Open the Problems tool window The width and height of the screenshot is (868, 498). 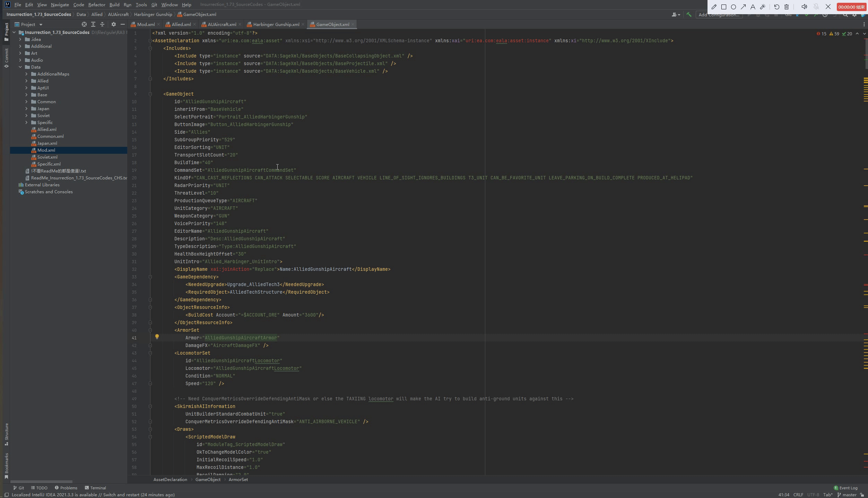tap(66, 488)
